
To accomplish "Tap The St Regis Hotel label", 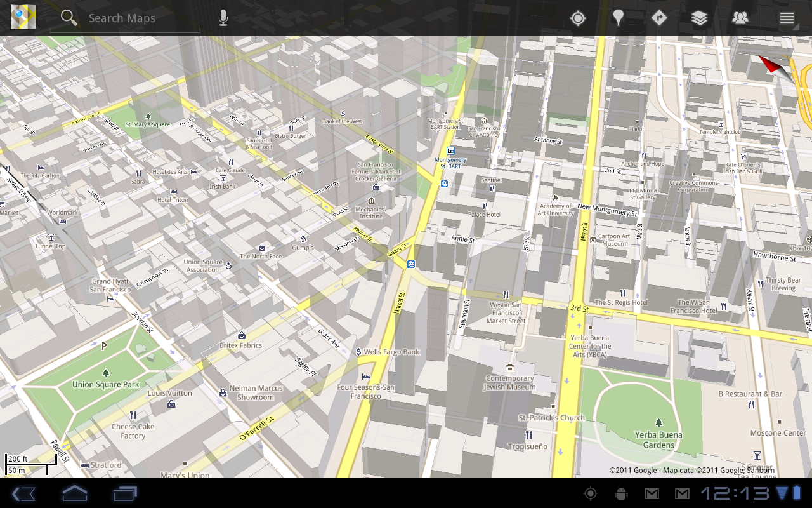I will [x=622, y=303].
